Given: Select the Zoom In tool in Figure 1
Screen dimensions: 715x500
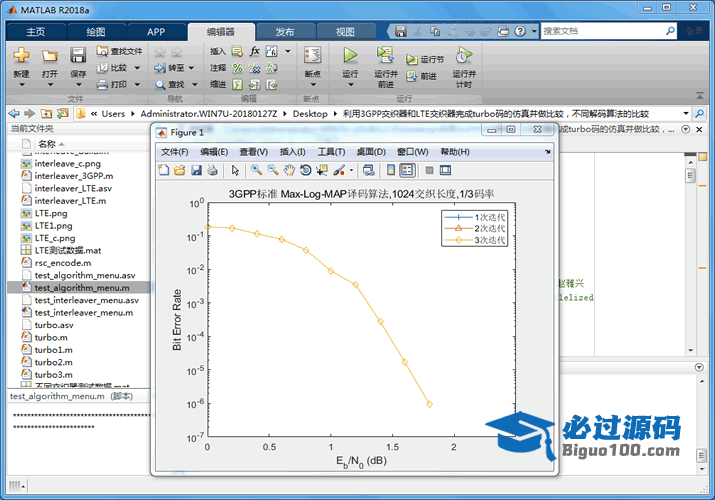Looking at the screenshot, I should tap(256, 170).
